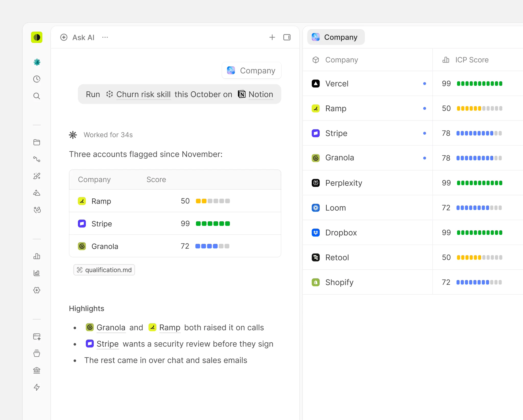This screenshot has width=523, height=420.
Task: Open the teal asterisk sidebar icon
Action: click(37, 62)
